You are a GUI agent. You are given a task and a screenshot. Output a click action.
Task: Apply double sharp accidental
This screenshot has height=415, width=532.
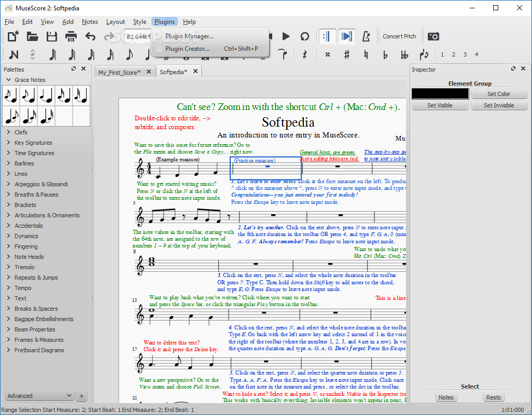[327, 54]
